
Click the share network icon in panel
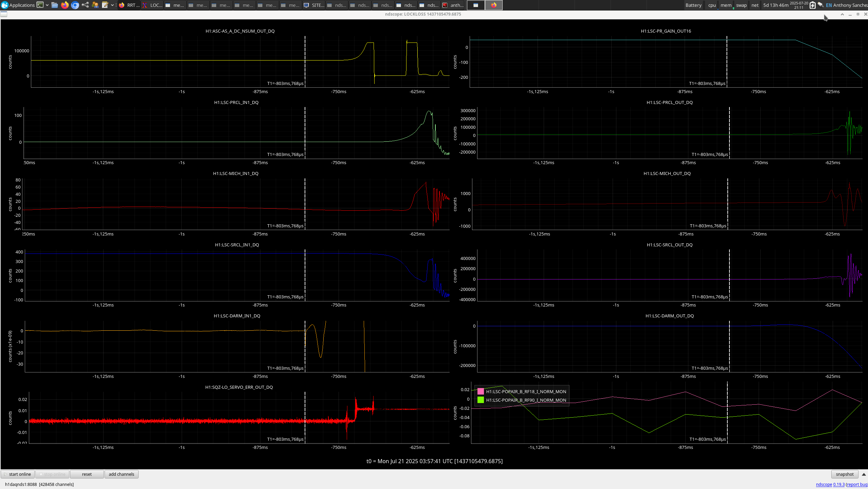click(x=85, y=5)
